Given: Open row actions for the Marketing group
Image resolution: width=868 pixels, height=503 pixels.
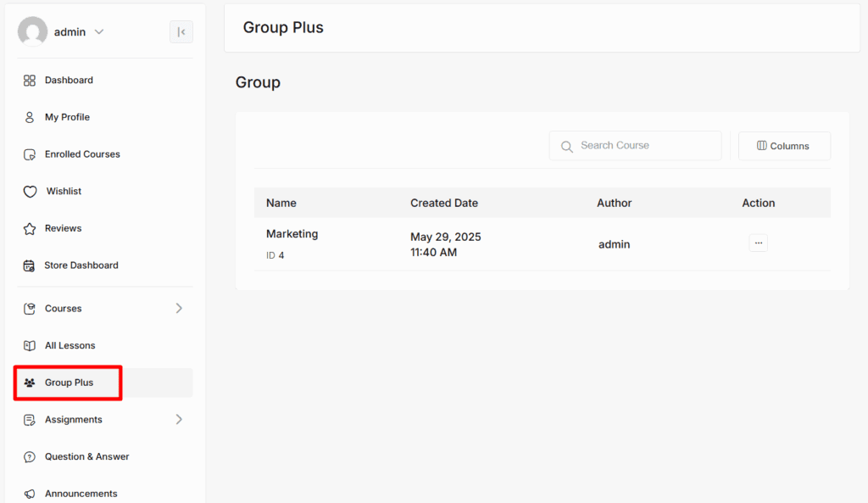Looking at the screenshot, I should (x=758, y=243).
